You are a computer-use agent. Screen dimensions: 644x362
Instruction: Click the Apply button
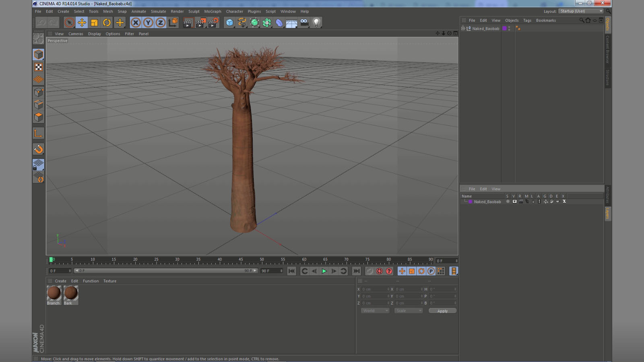[x=442, y=311]
